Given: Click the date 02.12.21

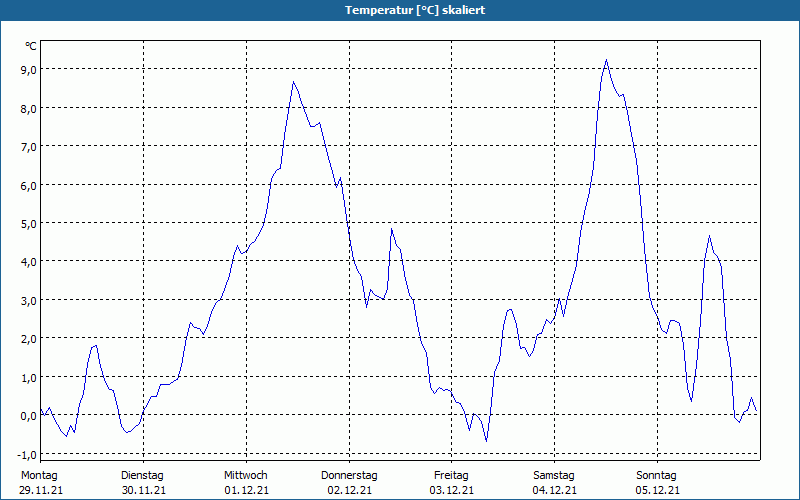Looking at the screenshot, I should [x=349, y=491].
